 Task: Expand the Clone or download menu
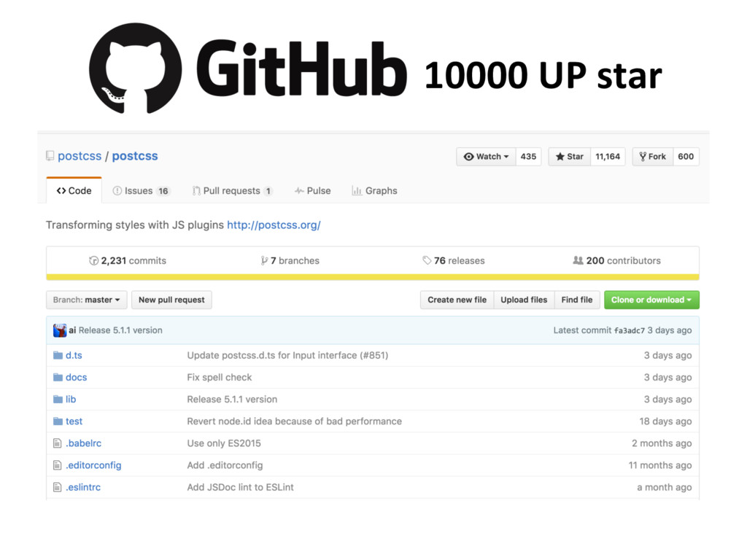(651, 300)
